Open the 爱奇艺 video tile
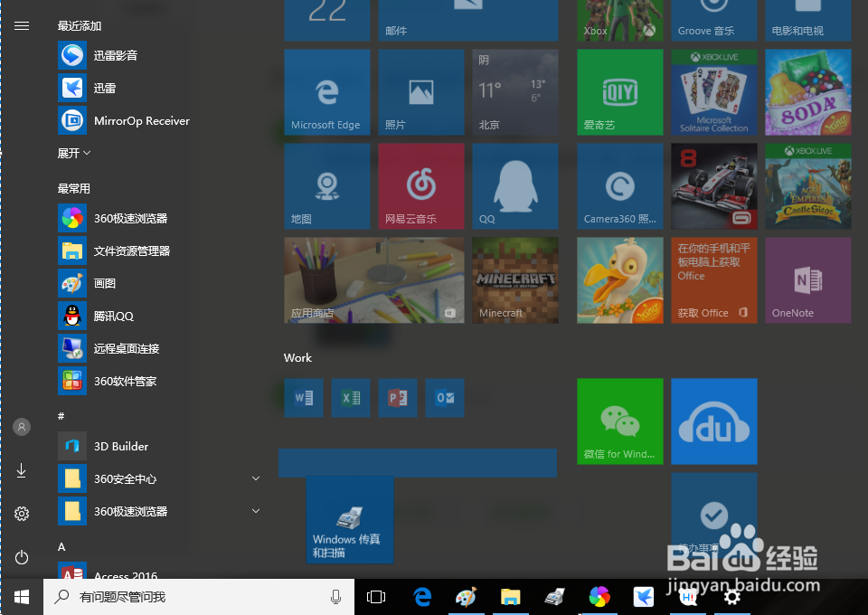This screenshot has width=868, height=615. tap(619, 92)
